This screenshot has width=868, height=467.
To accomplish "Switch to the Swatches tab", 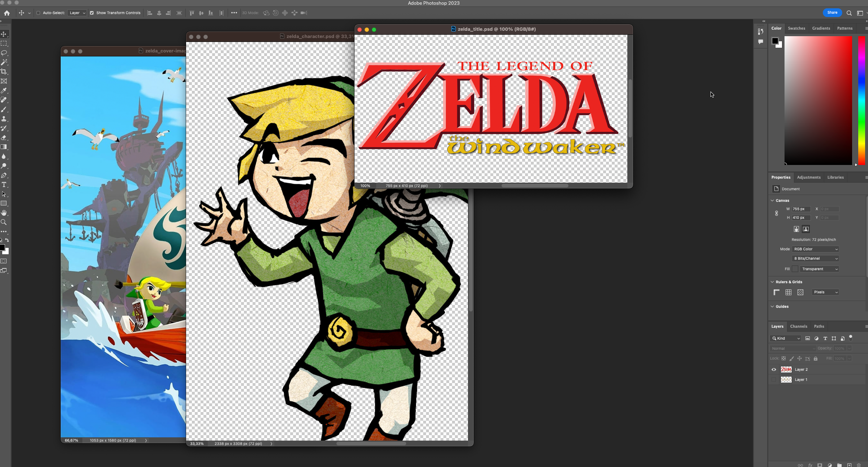I will click(796, 28).
